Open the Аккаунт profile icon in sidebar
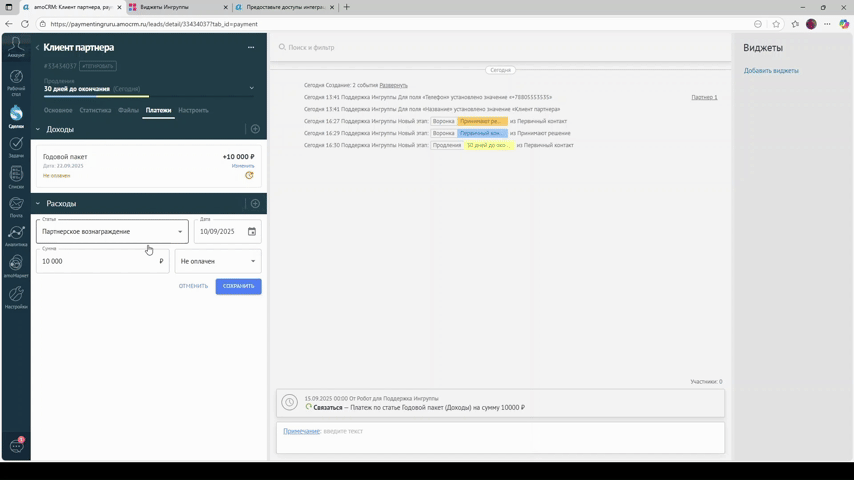 point(16,47)
